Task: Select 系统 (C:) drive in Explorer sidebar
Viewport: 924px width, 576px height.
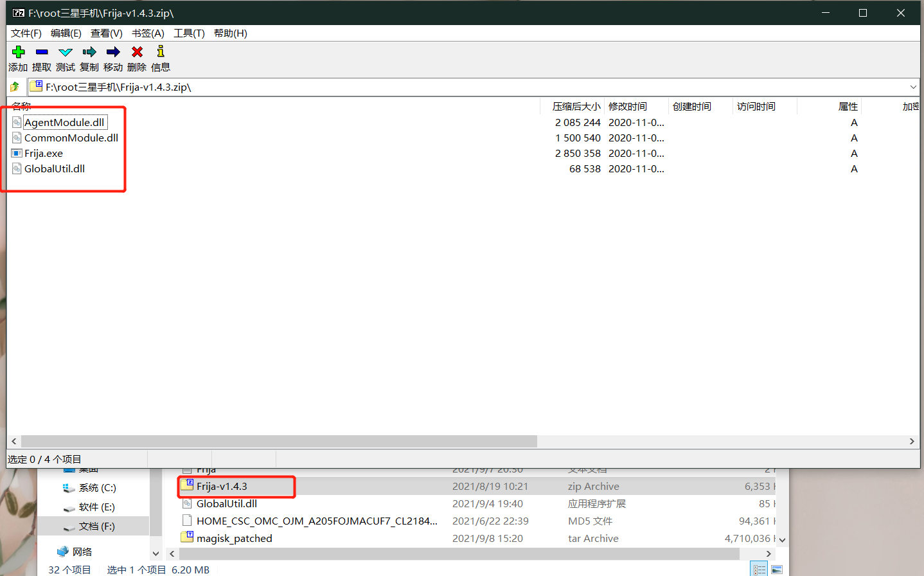Action: (x=97, y=487)
